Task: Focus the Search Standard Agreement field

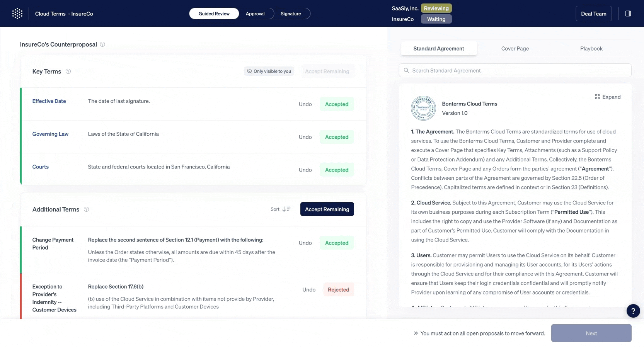Action: tap(515, 71)
